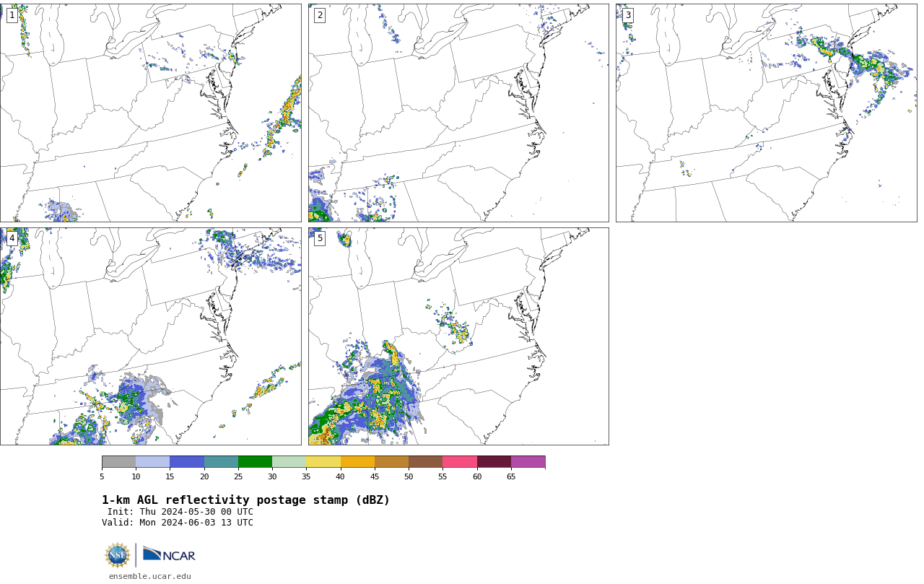Click the yellow 35-40 dBZ swatch

(323, 462)
